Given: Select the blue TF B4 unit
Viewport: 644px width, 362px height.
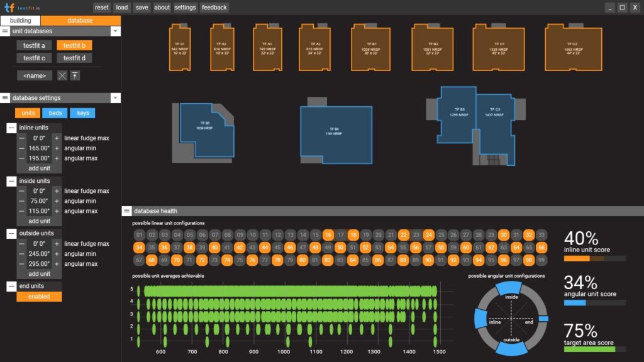Looking at the screenshot, I should [x=336, y=134].
